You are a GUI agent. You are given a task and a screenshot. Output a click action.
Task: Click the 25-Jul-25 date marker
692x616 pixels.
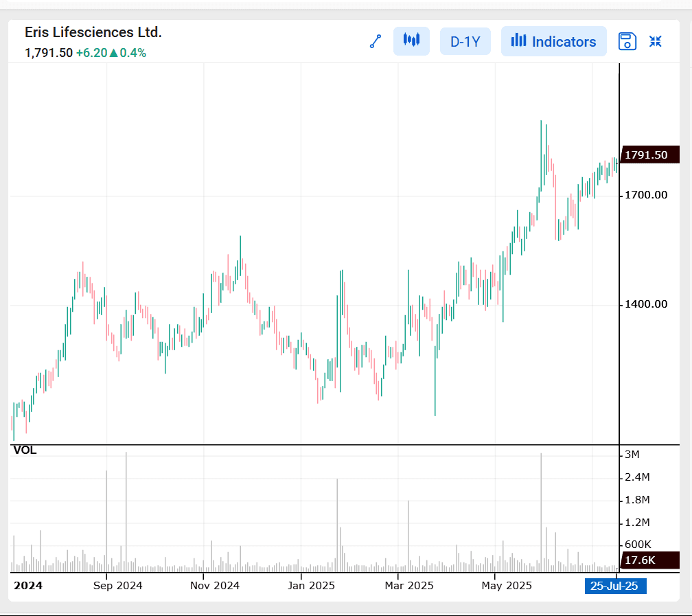pos(615,586)
